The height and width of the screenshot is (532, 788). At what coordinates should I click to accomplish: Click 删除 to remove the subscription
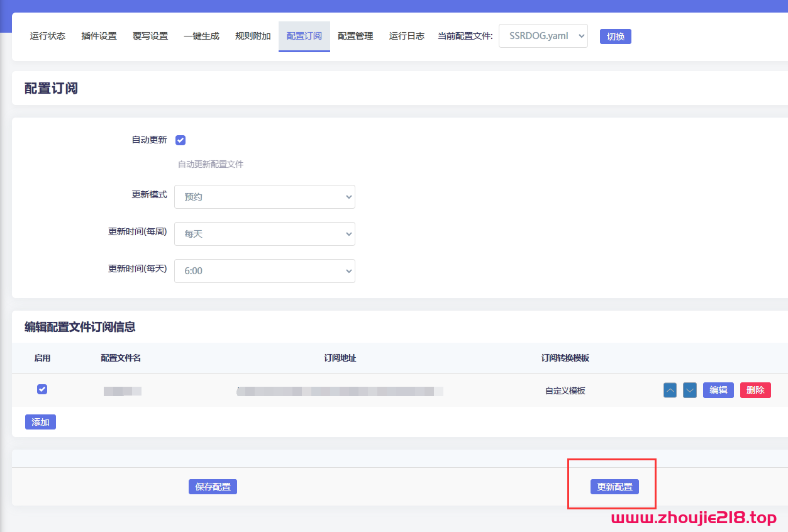(755, 390)
